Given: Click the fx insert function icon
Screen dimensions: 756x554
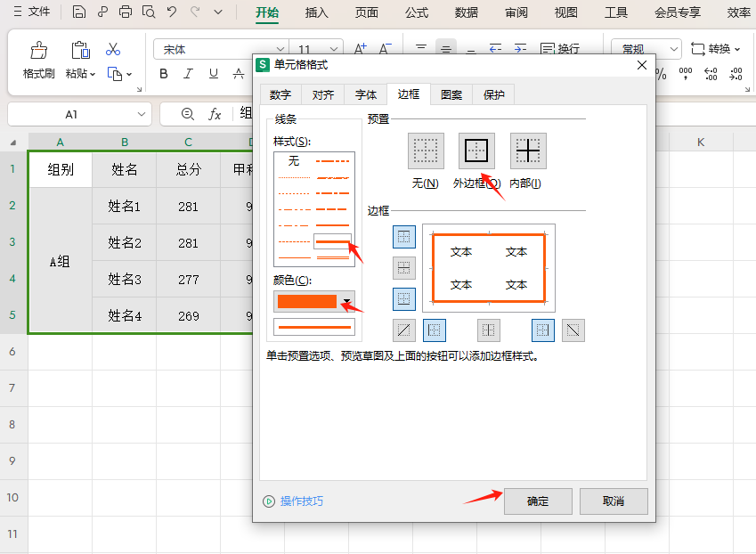Looking at the screenshot, I should coord(215,114).
